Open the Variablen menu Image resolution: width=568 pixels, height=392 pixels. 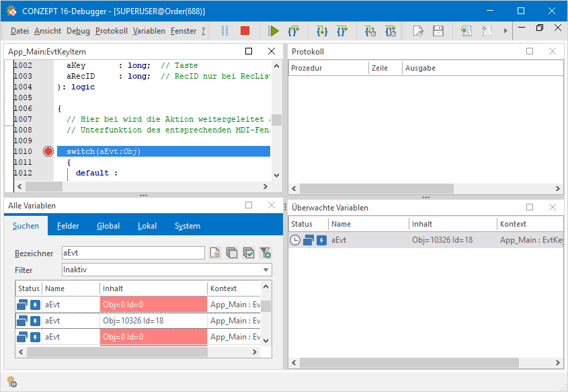[x=149, y=31]
